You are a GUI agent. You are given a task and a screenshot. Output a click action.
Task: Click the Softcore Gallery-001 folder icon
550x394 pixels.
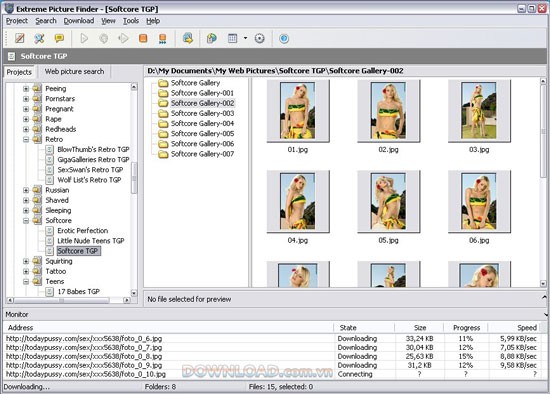pyautogui.click(x=163, y=93)
